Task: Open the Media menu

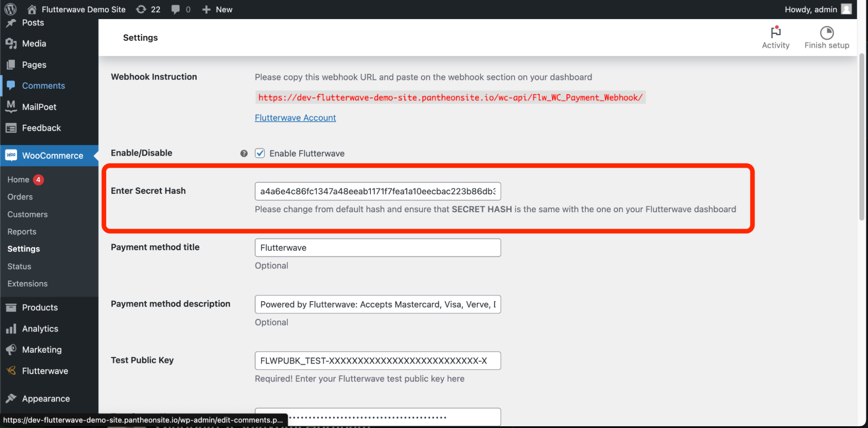Action: [34, 43]
